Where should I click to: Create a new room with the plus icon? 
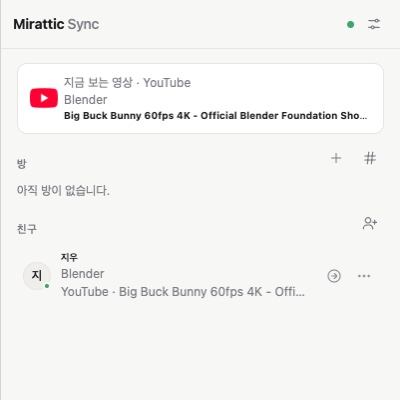click(x=336, y=158)
